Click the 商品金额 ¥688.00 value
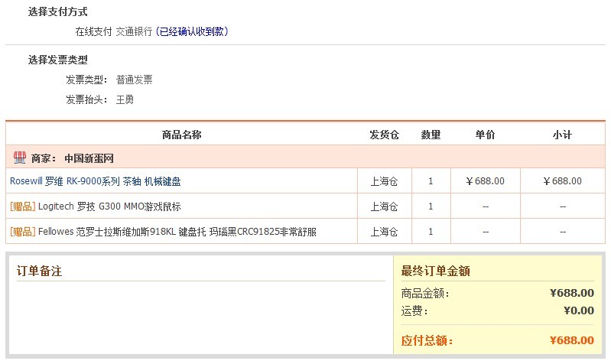Viewport: 611px width, 364px height. click(x=572, y=293)
